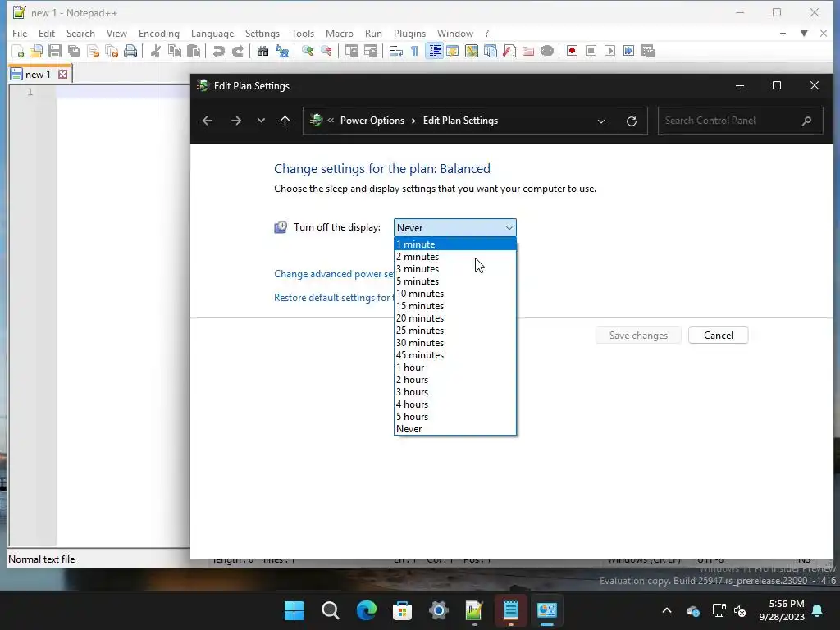Toggle Show all characters pilcrow icon
840x630 pixels.
tap(414, 51)
